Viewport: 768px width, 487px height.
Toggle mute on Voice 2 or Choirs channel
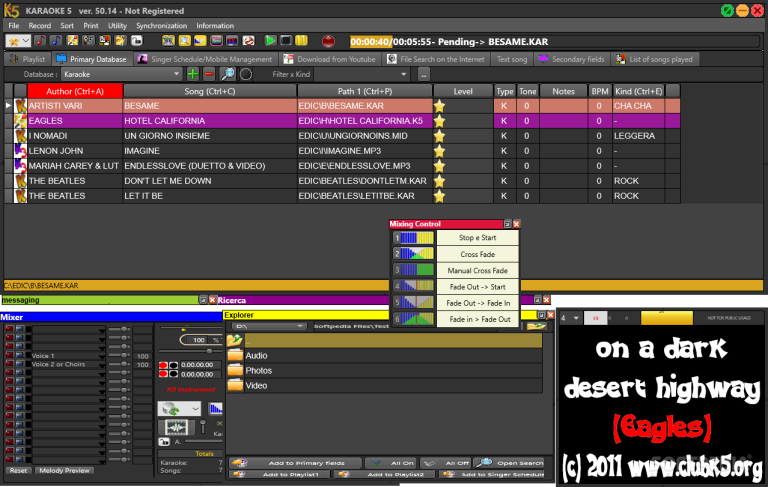coord(10,364)
